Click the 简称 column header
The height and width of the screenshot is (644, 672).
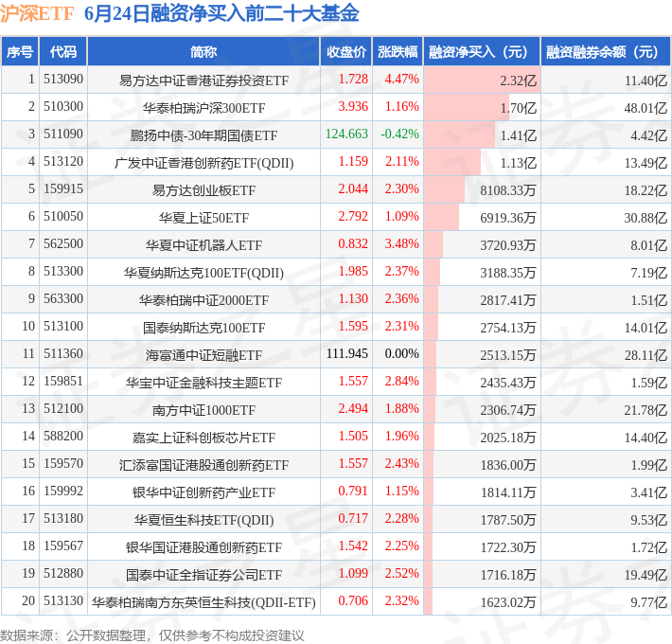[203, 51]
